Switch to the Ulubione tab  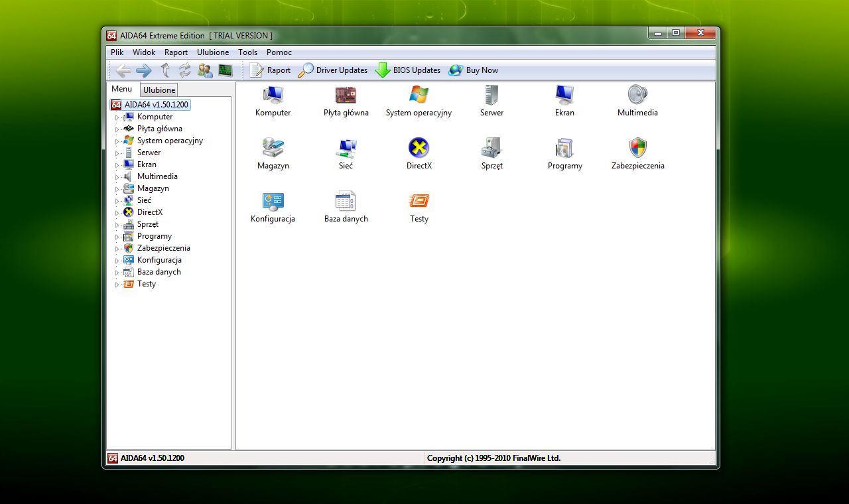click(159, 90)
